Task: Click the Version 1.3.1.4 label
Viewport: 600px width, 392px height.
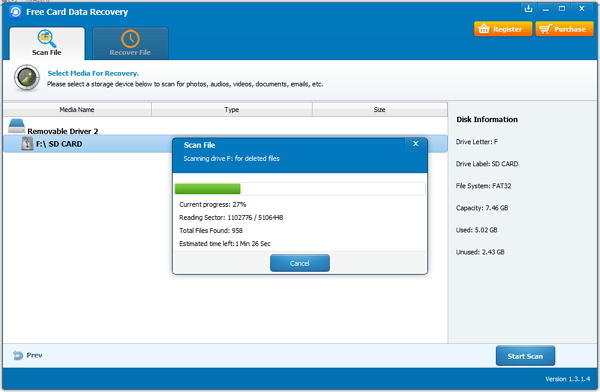Action: pyautogui.click(x=567, y=379)
